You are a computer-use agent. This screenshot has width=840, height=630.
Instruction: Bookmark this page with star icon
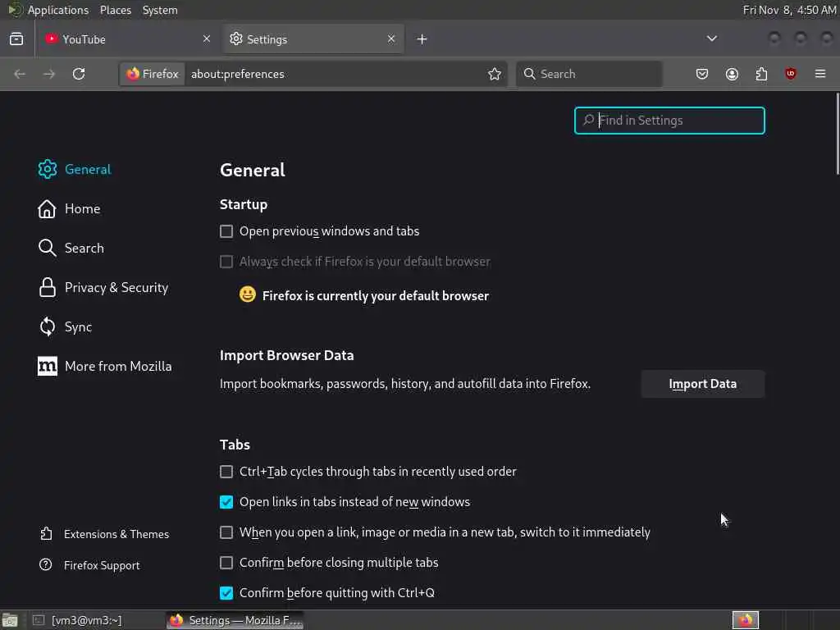click(495, 74)
